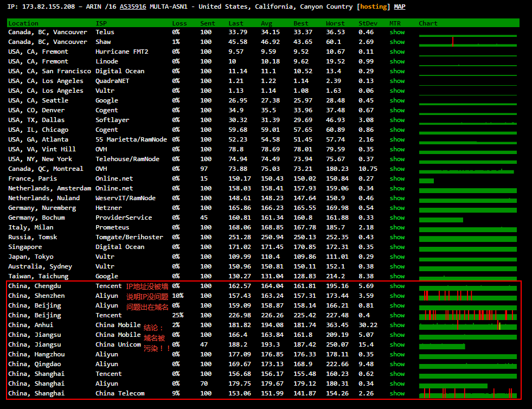Show MTR for Denver Cogent row
The width and height of the screenshot is (532, 409).
(397, 110)
